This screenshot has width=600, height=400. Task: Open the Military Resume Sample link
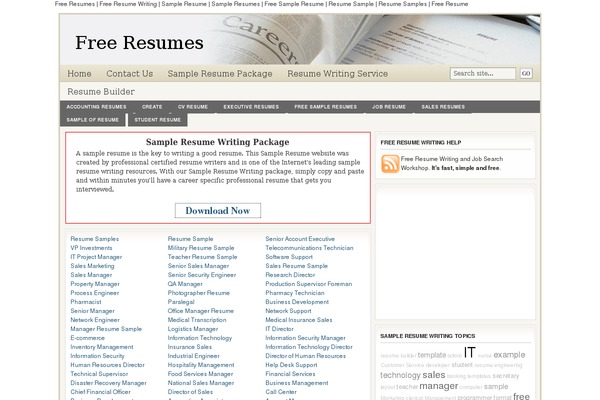pos(201,248)
